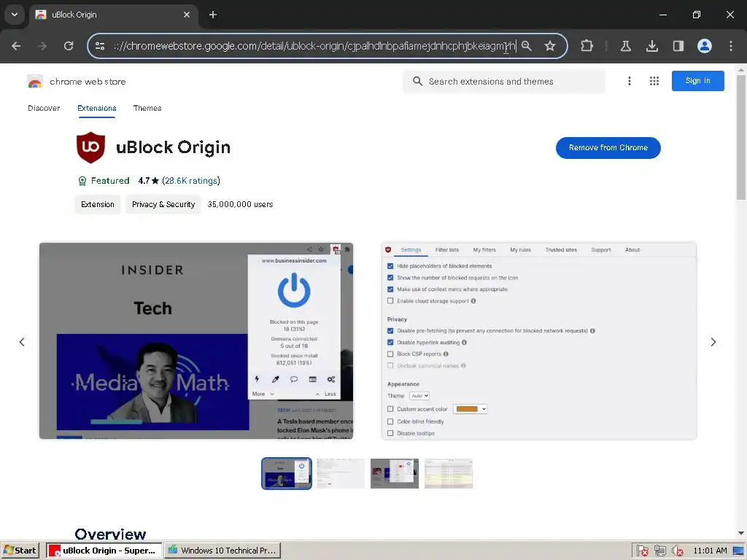
Task: View site information icon in address bar
Action: pyautogui.click(x=100, y=46)
